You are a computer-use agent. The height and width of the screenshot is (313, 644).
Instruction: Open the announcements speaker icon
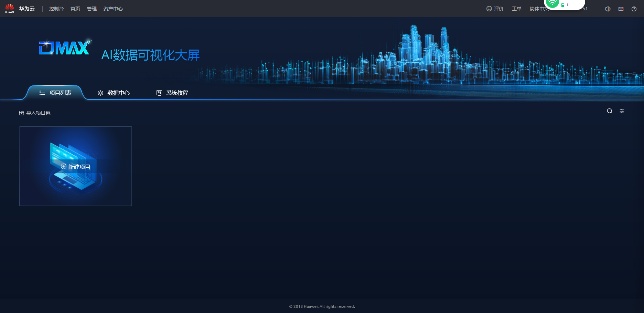[608, 9]
